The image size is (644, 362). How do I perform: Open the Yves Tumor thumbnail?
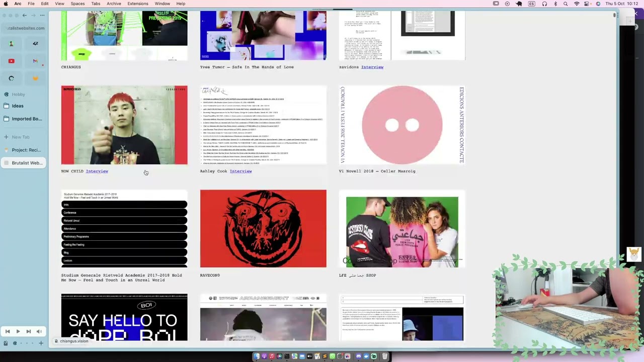(x=263, y=35)
